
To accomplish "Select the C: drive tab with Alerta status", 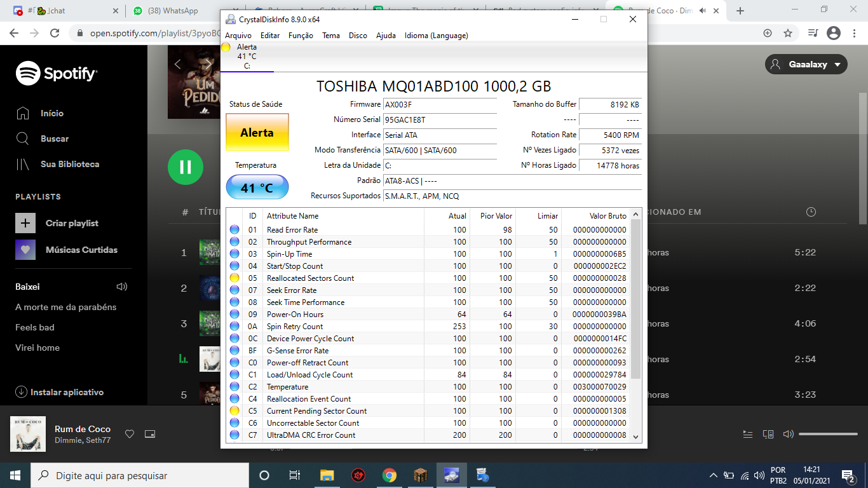I will (x=247, y=57).
